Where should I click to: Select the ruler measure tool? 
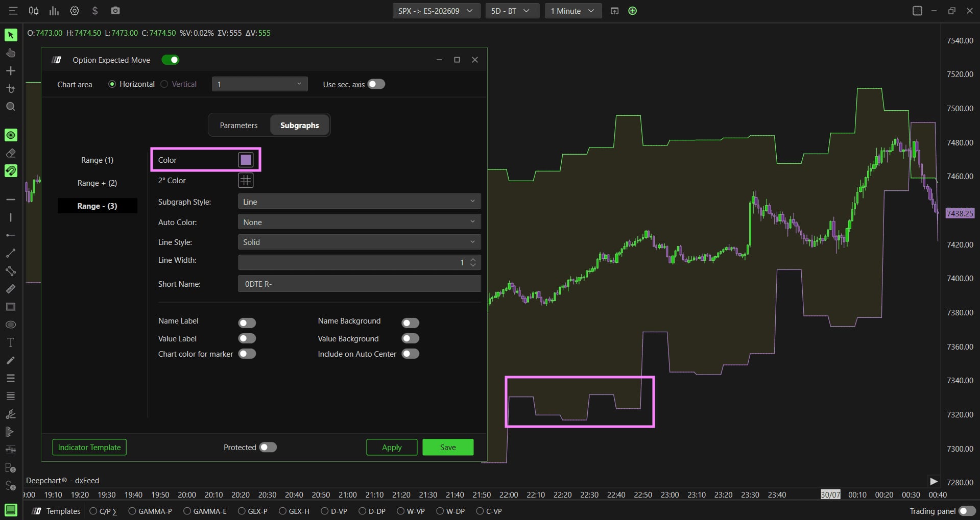pos(11,289)
